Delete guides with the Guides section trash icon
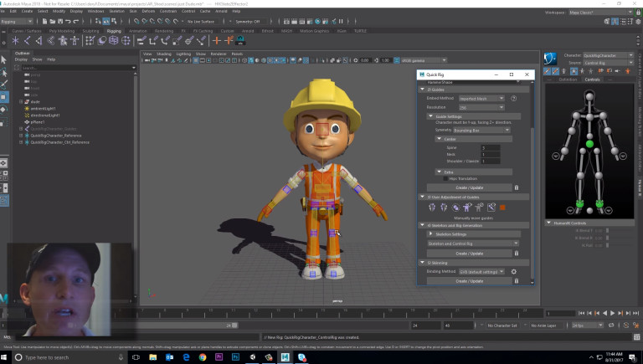 (x=517, y=187)
